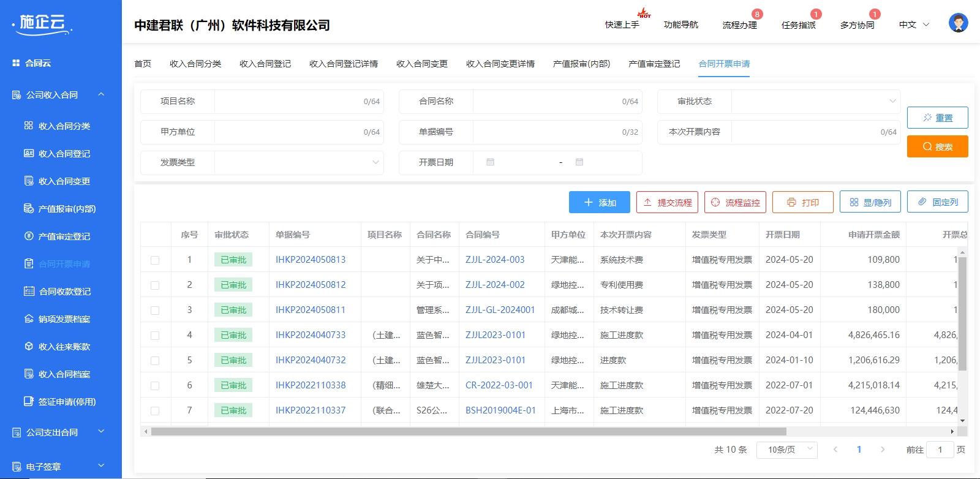Viewport: 980px width, 479px height.
Task: Click the table vertical scrollbar
Action: point(962,314)
